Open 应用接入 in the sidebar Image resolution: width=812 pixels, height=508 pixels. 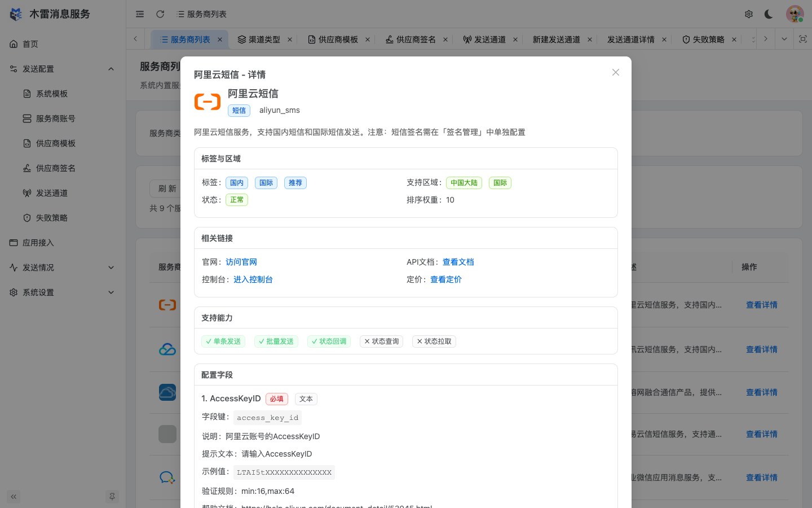click(63, 243)
